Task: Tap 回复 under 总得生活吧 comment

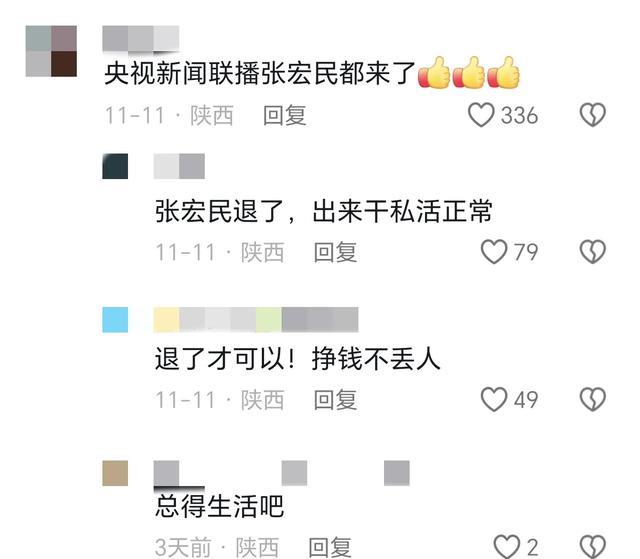Action: [x=330, y=547]
